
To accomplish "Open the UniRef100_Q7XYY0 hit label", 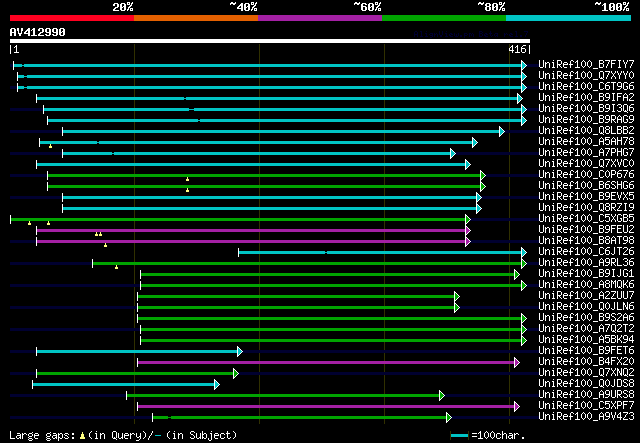I will click(586, 76).
